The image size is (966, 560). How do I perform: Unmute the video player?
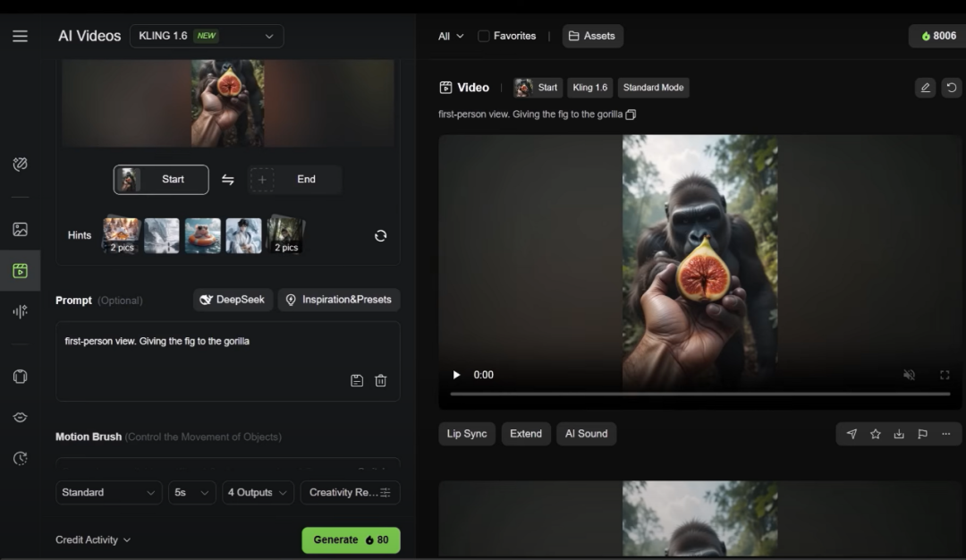pos(909,375)
